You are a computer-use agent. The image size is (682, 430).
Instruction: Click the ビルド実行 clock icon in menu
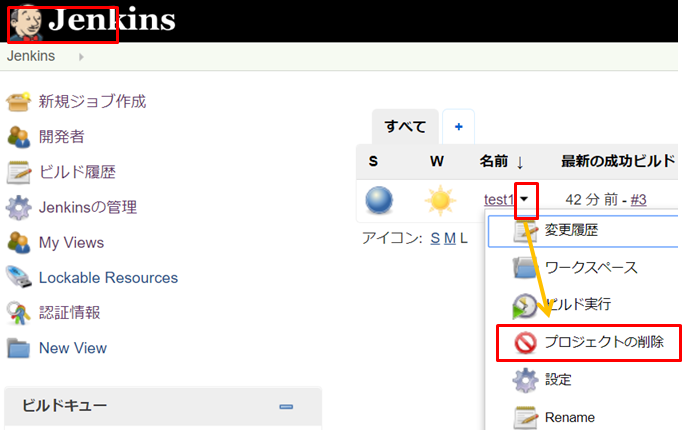(525, 306)
